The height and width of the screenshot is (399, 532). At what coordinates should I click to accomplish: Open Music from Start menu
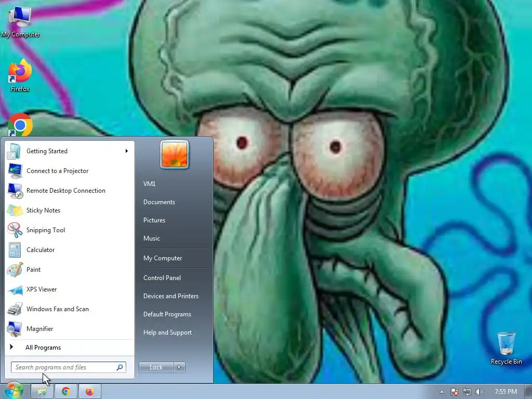(x=151, y=238)
